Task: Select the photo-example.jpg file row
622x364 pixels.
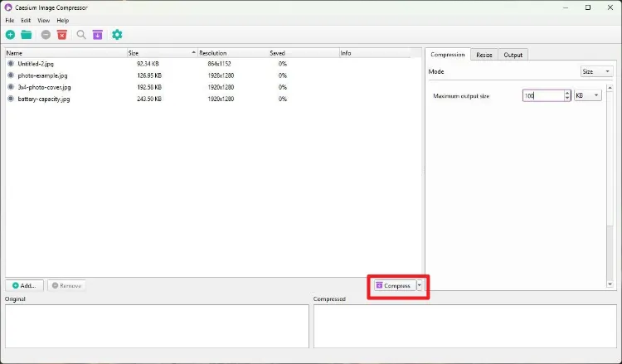Action: (x=213, y=75)
